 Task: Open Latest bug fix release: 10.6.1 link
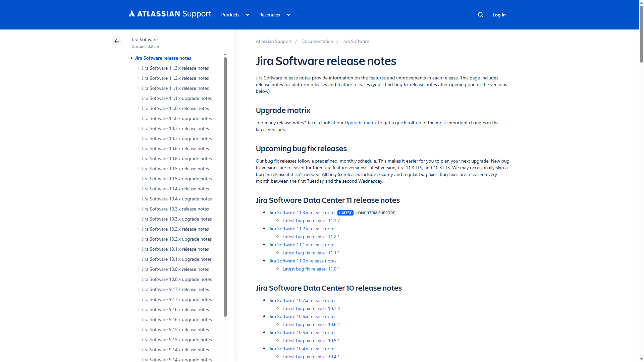[x=311, y=324]
